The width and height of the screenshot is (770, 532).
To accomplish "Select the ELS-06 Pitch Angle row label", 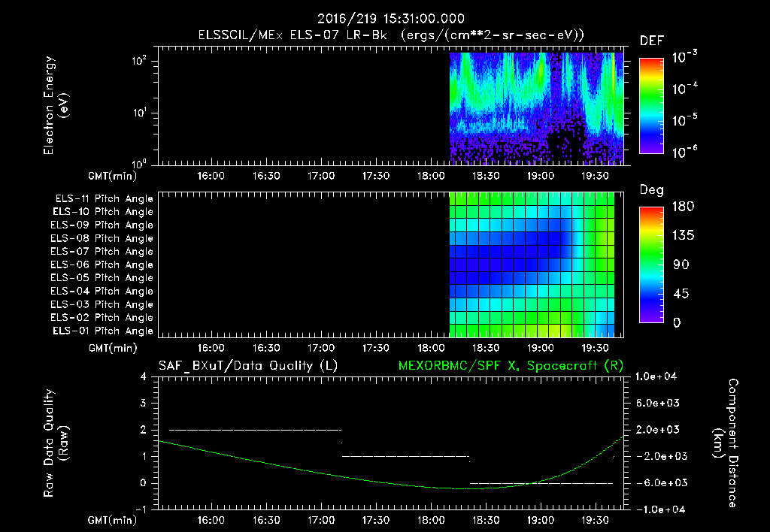I will pyautogui.click(x=102, y=265).
